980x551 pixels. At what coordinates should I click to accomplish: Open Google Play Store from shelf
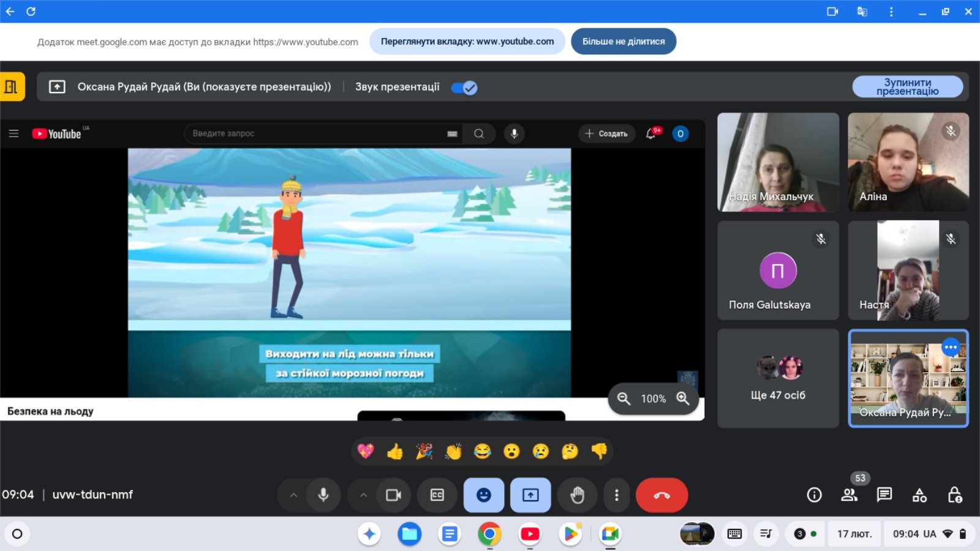click(x=570, y=534)
